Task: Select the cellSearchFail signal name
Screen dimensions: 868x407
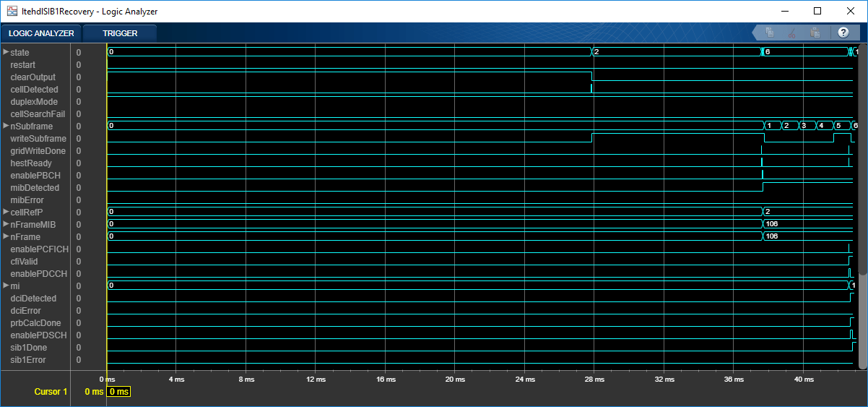Action: coord(38,114)
